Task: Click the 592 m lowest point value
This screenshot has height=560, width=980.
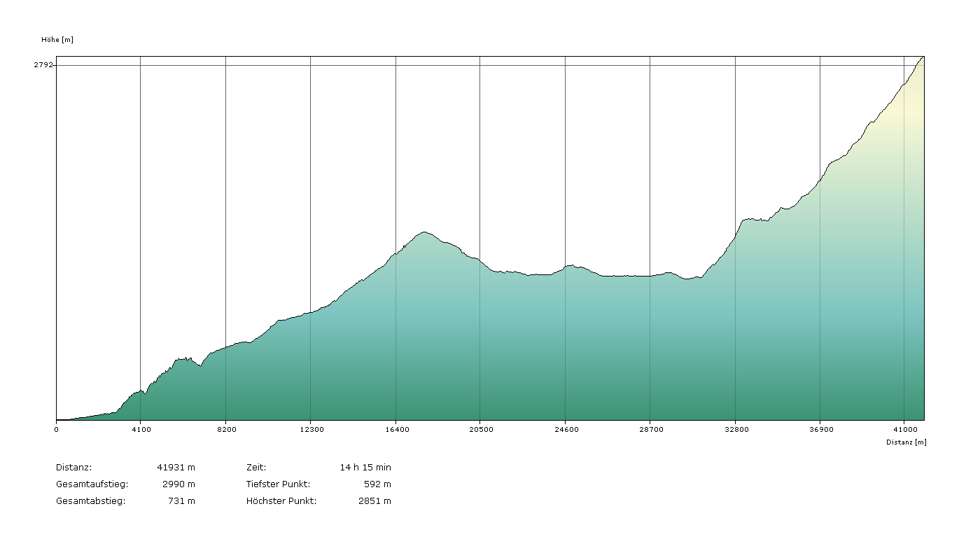Action: click(377, 484)
